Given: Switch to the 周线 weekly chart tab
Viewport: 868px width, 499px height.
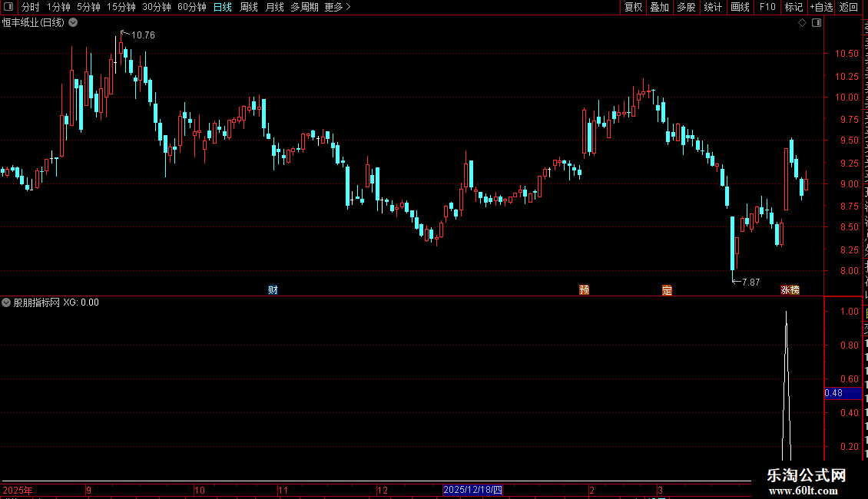Looking at the screenshot, I should [249, 7].
